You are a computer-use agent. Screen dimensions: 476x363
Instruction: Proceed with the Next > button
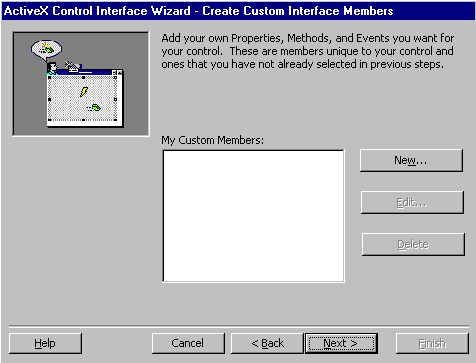pyautogui.click(x=341, y=343)
